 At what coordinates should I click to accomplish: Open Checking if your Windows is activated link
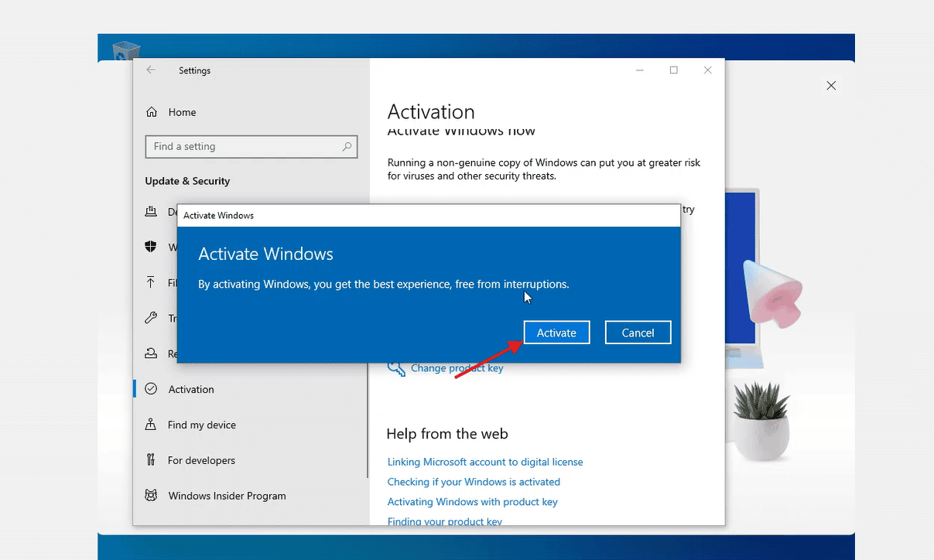[x=474, y=482]
